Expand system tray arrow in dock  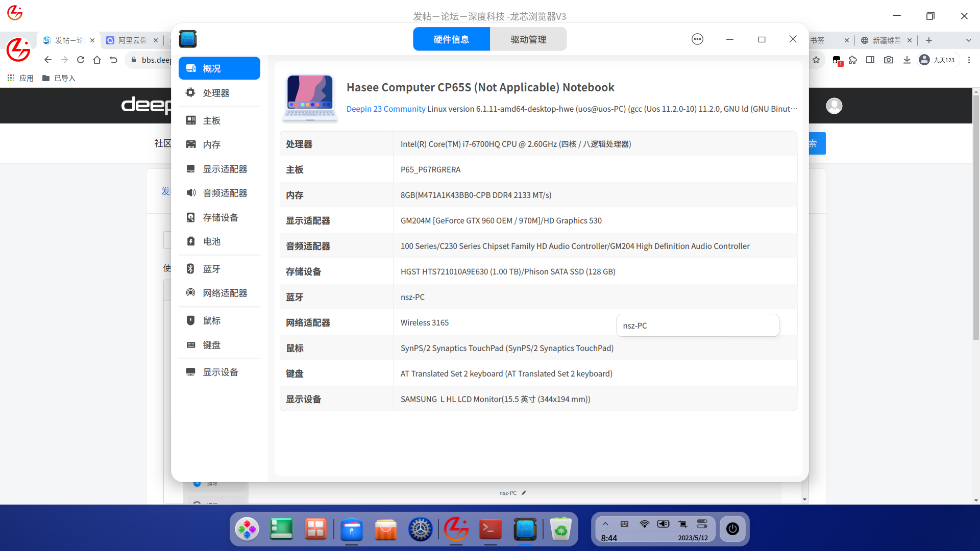(x=605, y=524)
